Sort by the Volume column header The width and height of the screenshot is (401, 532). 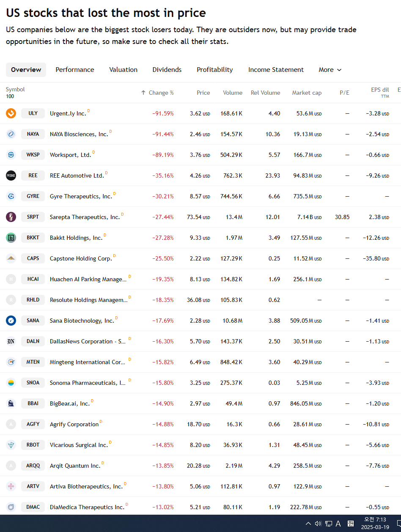click(x=233, y=93)
